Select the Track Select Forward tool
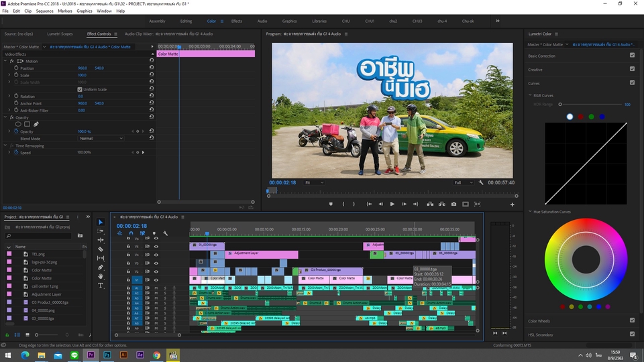The width and height of the screenshot is (644, 362). [x=101, y=231]
